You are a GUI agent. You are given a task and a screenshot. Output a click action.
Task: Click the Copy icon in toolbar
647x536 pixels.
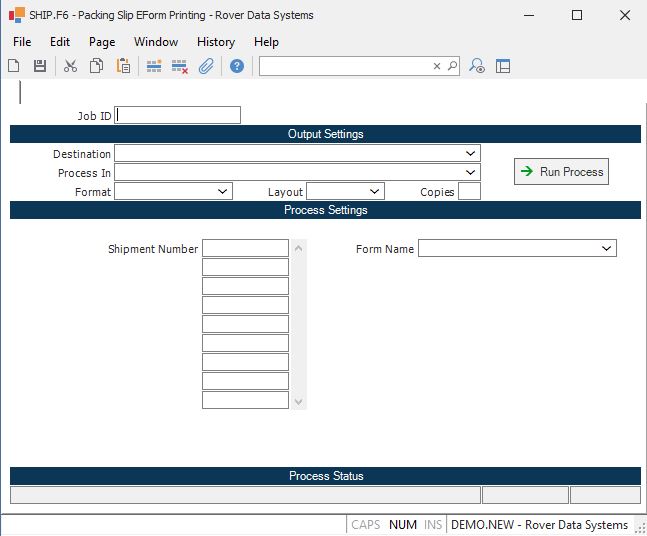(97, 66)
